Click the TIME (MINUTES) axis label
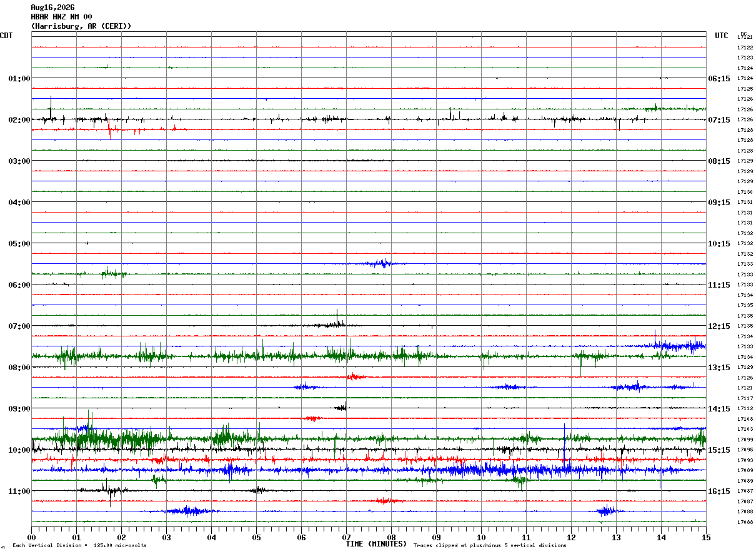Viewport: 756px width, 554px height. pos(376,544)
